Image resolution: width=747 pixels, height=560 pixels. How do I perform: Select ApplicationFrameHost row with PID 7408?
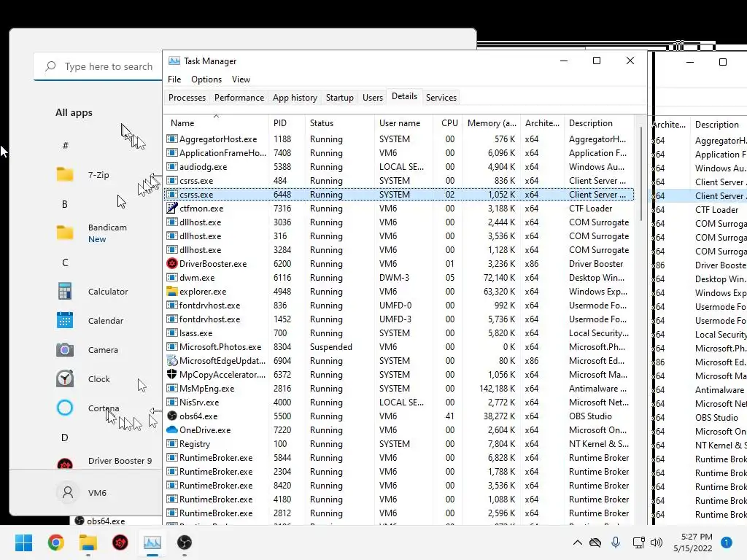[x=399, y=153]
